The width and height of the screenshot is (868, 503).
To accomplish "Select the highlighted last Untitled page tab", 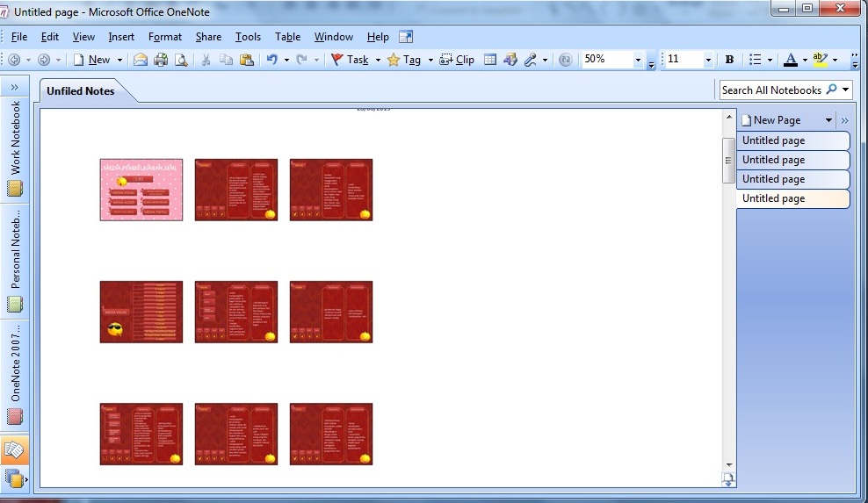I will pos(792,198).
